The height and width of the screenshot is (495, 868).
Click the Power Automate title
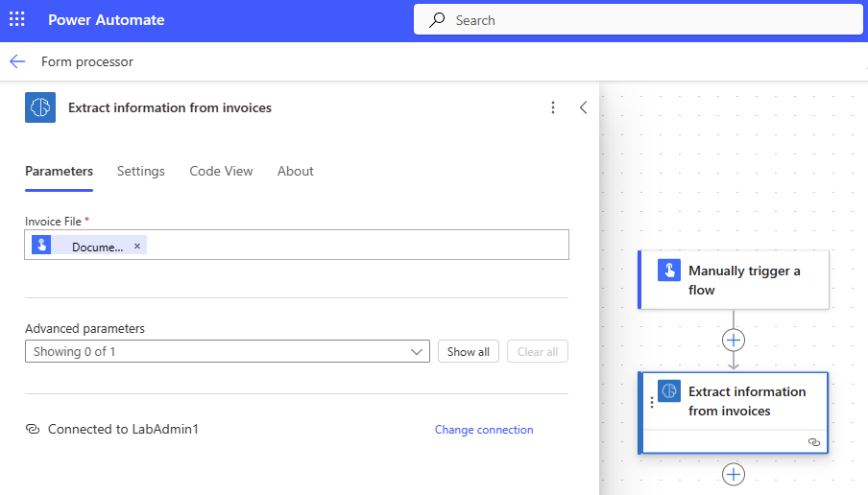pyautogui.click(x=107, y=20)
